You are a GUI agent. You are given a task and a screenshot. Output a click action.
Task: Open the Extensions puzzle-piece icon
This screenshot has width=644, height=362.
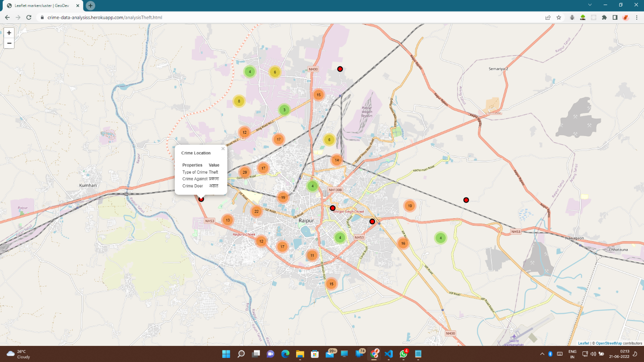(x=604, y=17)
